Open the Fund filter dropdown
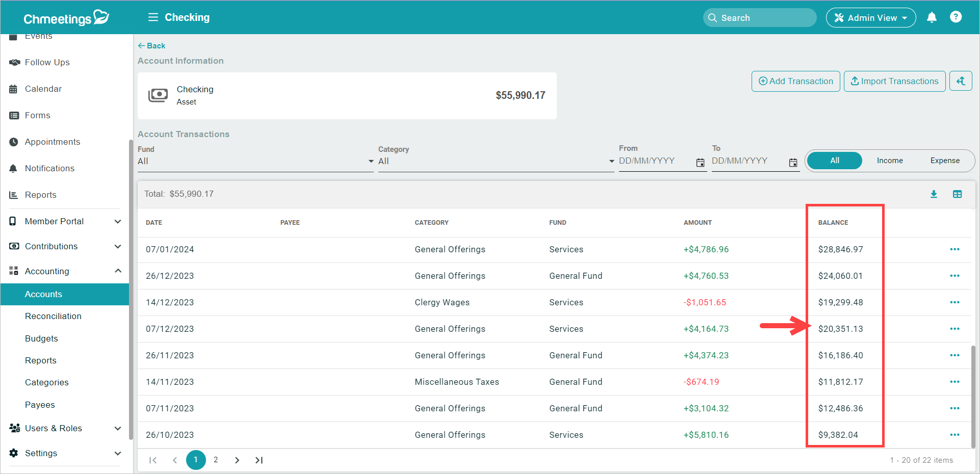The height and width of the screenshot is (474, 980). 255,162
